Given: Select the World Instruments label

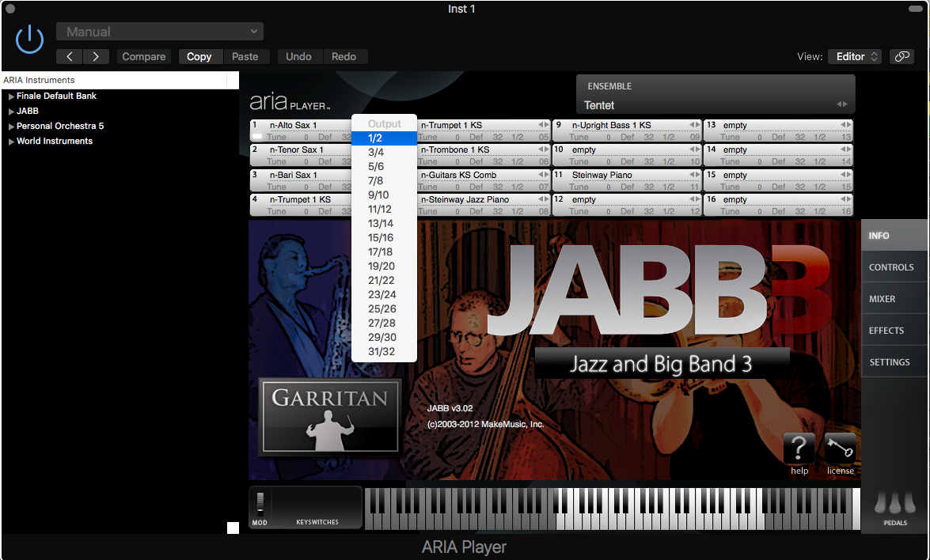Looking at the screenshot, I should click(55, 142).
